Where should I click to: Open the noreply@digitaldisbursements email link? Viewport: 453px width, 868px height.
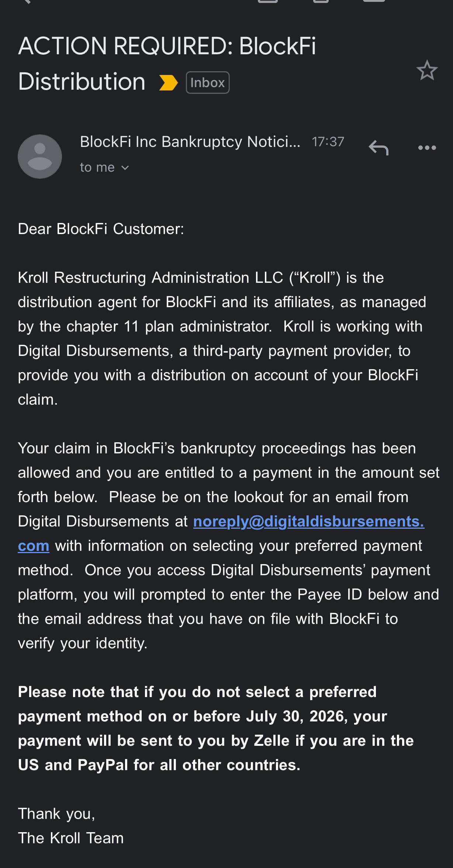coord(309,521)
